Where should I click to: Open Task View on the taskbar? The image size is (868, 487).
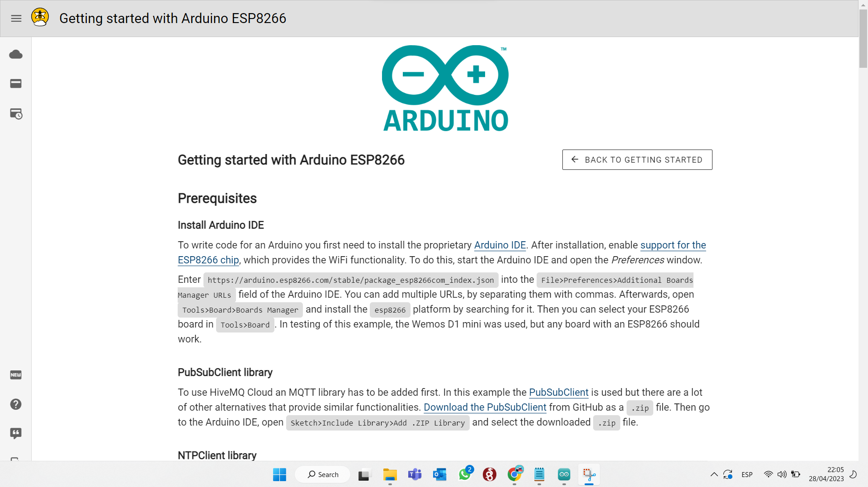click(x=364, y=474)
